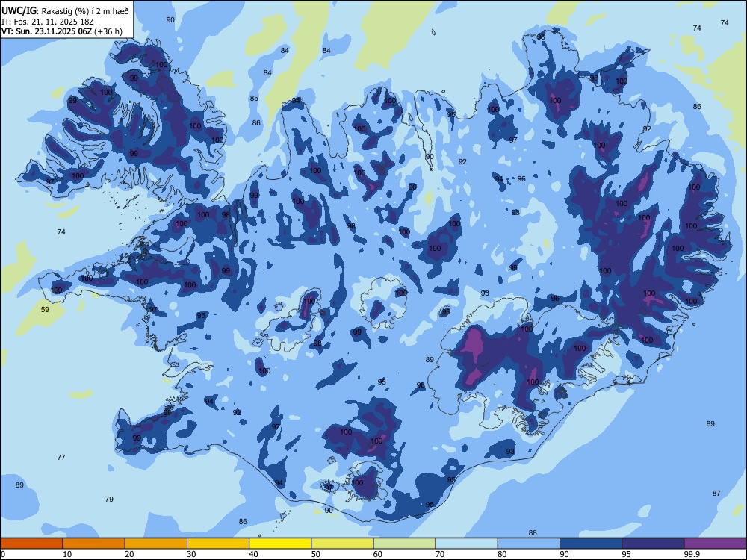Click the valid time 'VT: Sun. 23.11.2025 06Z (+36 h)'
The image size is (747, 560).
tap(61, 31)
